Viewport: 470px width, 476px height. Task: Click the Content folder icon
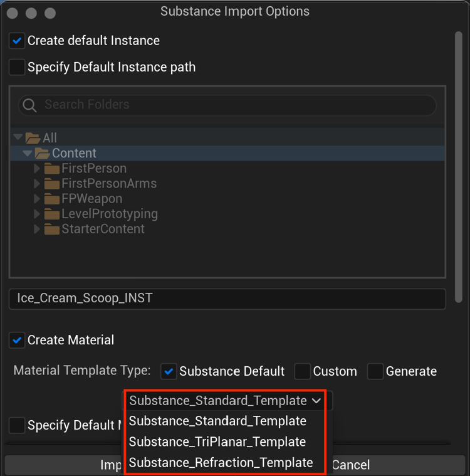click(x=43, y=154)
